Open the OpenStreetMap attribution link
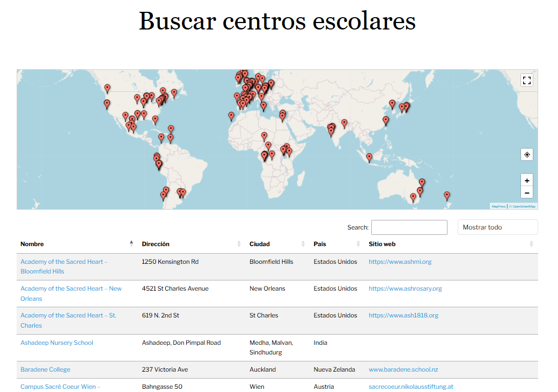Image resolution: width=558 pixels, height=392 pixels. pos(523,206)
